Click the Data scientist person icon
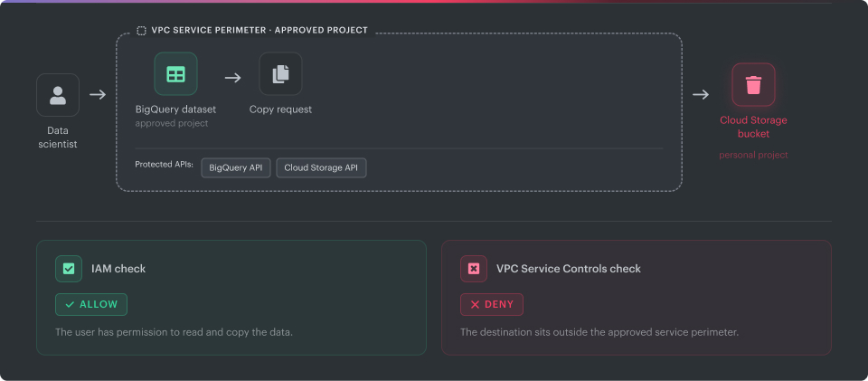Screen dimensions: 868x381 [x=58, y=95]
